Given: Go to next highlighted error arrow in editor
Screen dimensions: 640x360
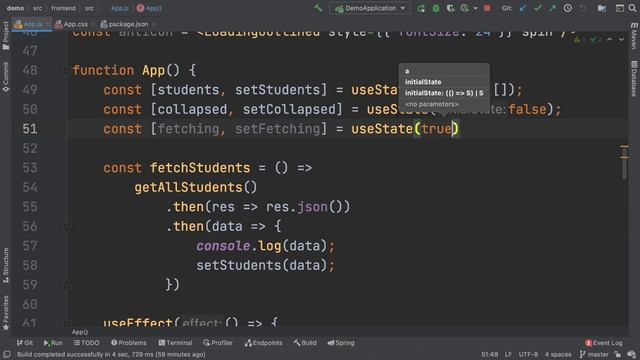Looking at the screenshot, I should [x=621, y=40].
